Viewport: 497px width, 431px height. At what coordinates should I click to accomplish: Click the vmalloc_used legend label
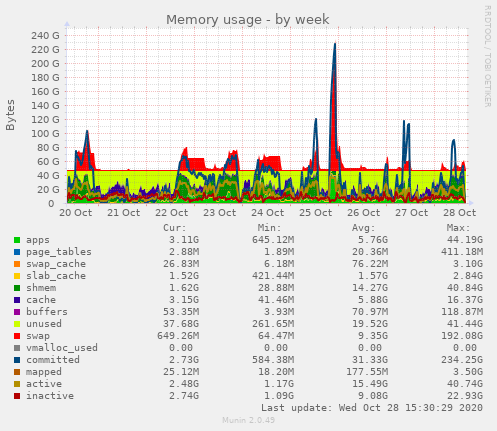tap(62, 348)
